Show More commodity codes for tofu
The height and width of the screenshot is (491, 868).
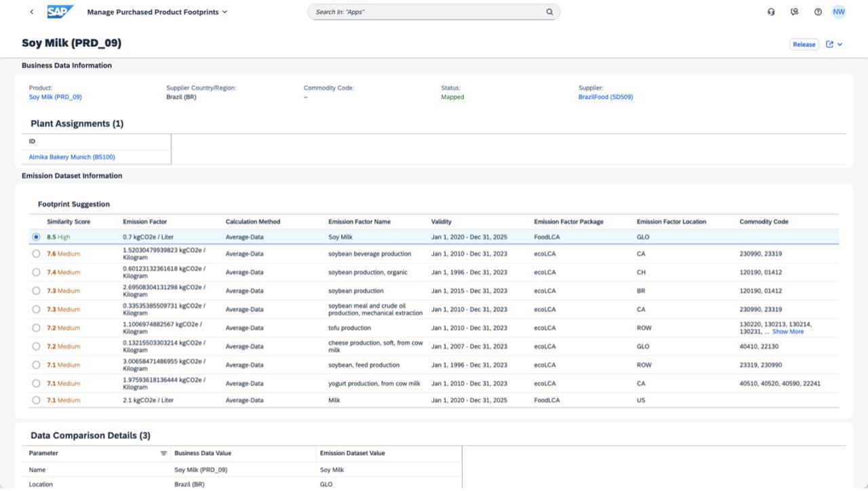pyautogui.click(x=787, y=332)
